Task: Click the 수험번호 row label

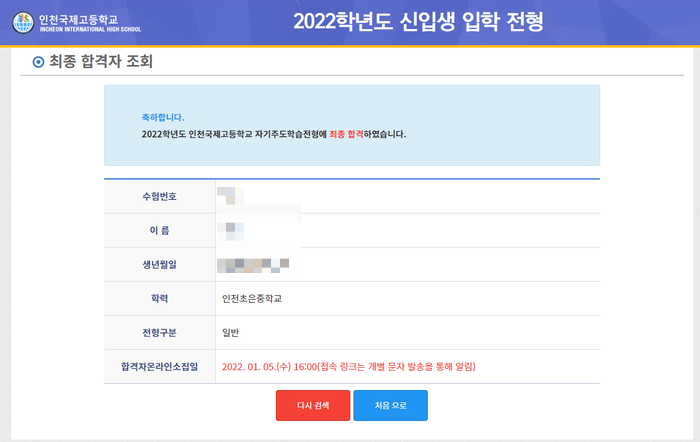Action: (x=160, y=196)
